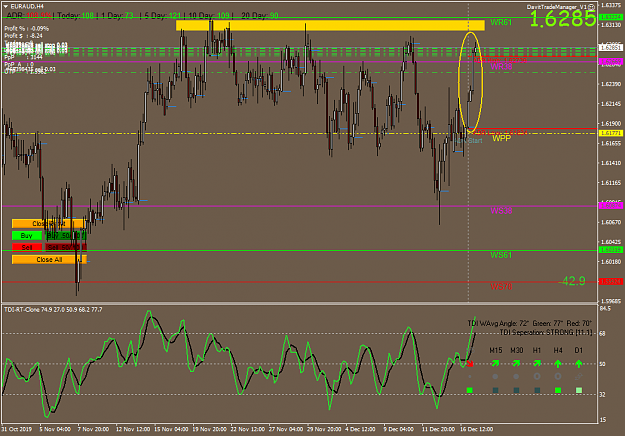This screenshot has width=625, height=436.
Task: Click the large 1.6285 price display
Action: click(563, 19)
